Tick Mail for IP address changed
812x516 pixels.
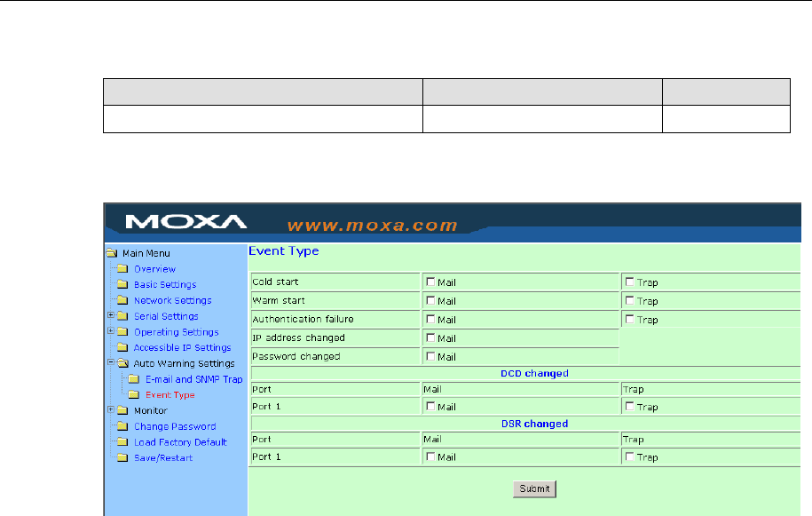pyautogui.click(x=430, y=337)
